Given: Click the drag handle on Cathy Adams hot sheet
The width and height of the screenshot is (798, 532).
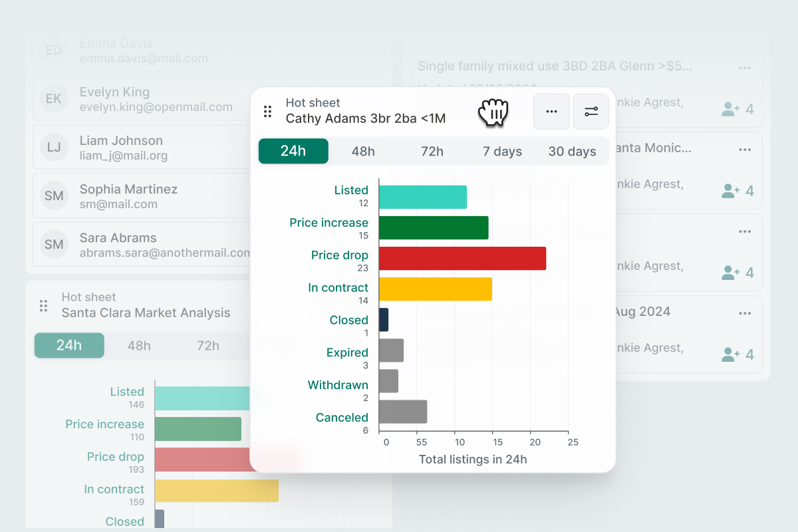Looking at the screenshot, I should point(267,112).
